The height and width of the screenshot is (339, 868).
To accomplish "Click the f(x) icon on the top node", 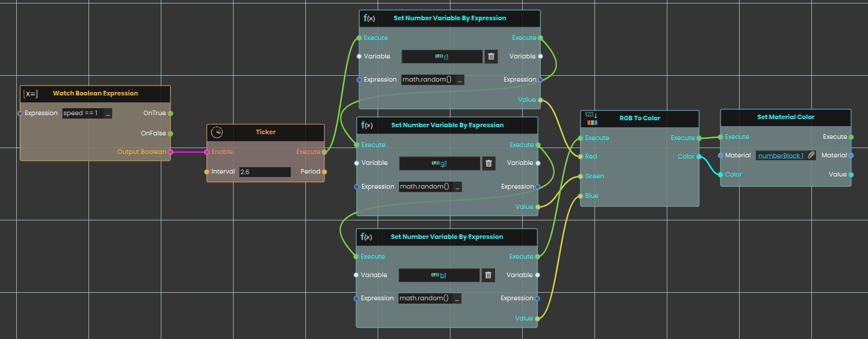I will [x=369, y=18].
